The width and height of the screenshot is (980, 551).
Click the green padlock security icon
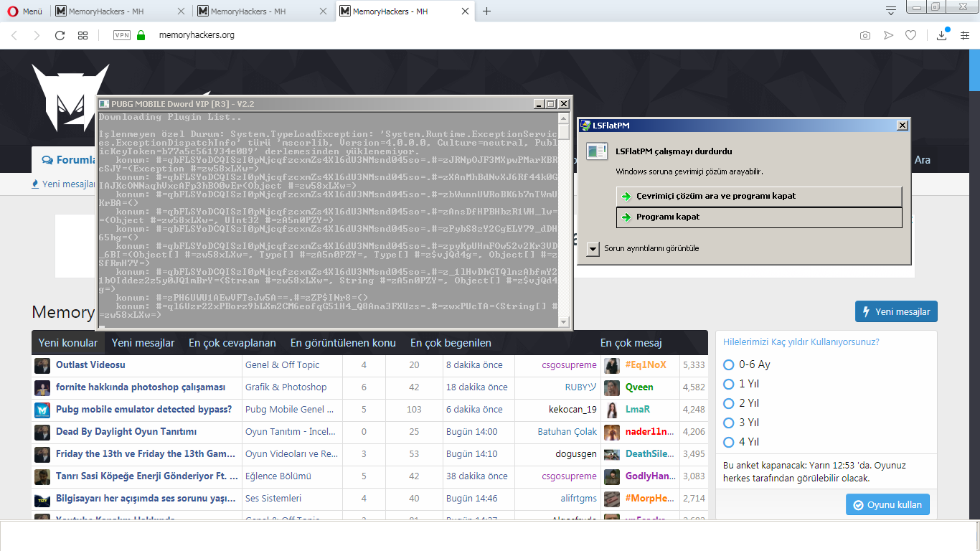pyautogui.click(x=141, y=35)
